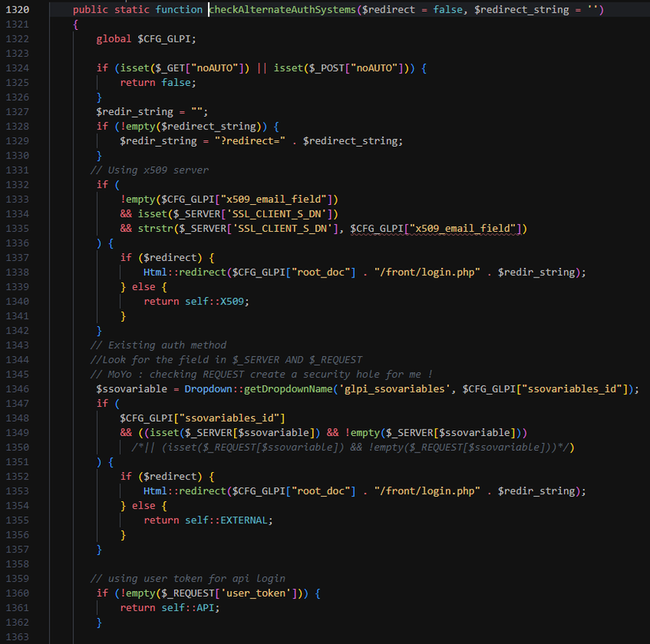This screenshot has height=644, width=650.
Task: Click the comment '//Look for the field in $_SERVER'
Action: 226,359
